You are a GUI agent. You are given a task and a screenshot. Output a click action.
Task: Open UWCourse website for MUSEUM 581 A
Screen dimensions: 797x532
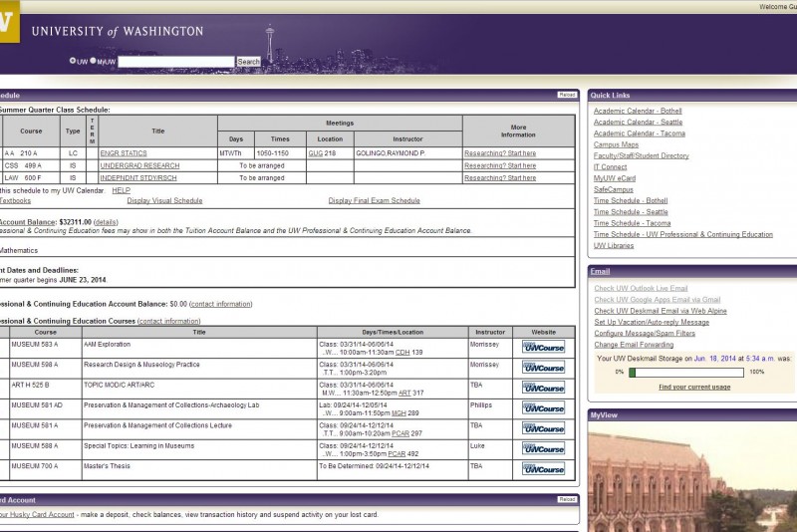point(543,428)
